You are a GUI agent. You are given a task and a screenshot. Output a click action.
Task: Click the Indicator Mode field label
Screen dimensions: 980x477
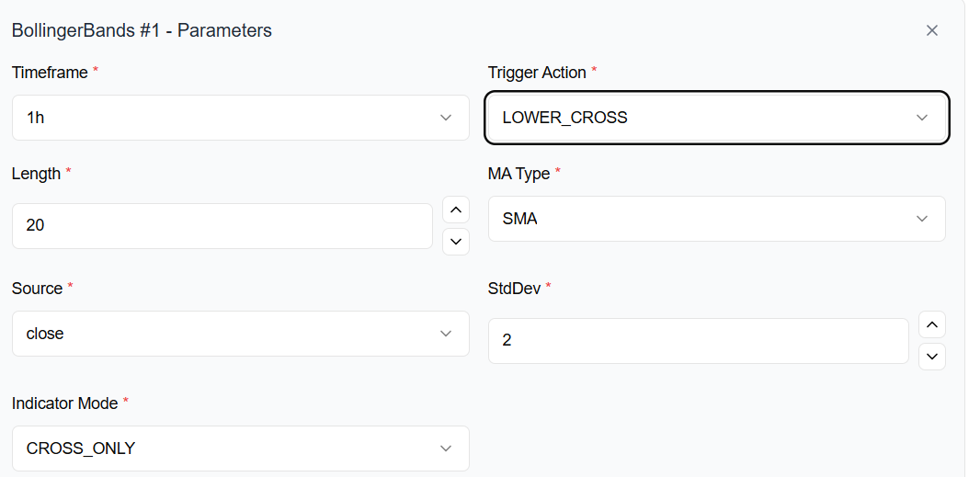tap(64, 403)
